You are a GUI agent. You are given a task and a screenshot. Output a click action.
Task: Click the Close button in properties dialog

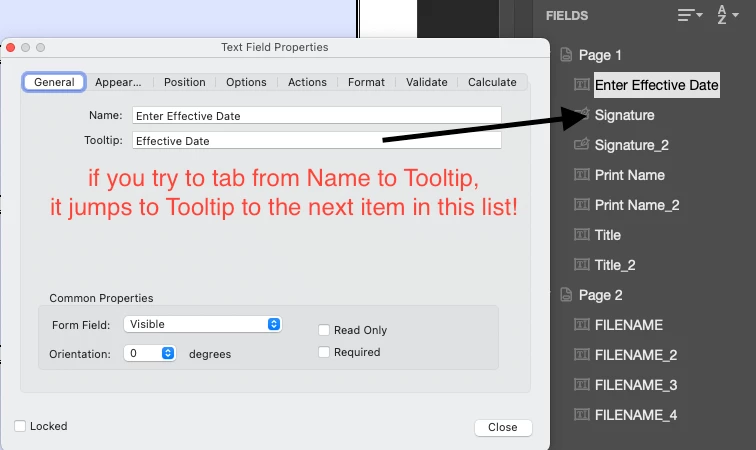(x=503, y=427)
